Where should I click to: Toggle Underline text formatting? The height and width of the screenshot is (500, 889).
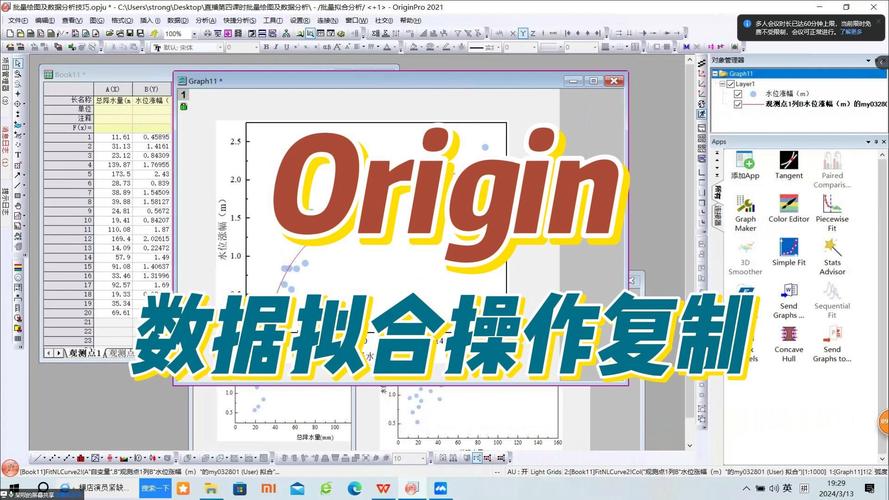[286, 48]
